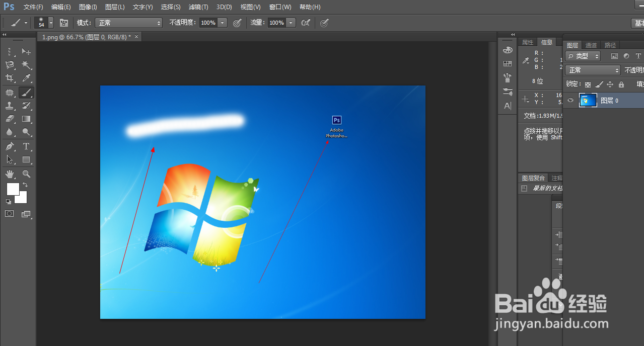Select the 图层 0 layer thumbnail
The image size is (644, 346).
coord(588,101)
